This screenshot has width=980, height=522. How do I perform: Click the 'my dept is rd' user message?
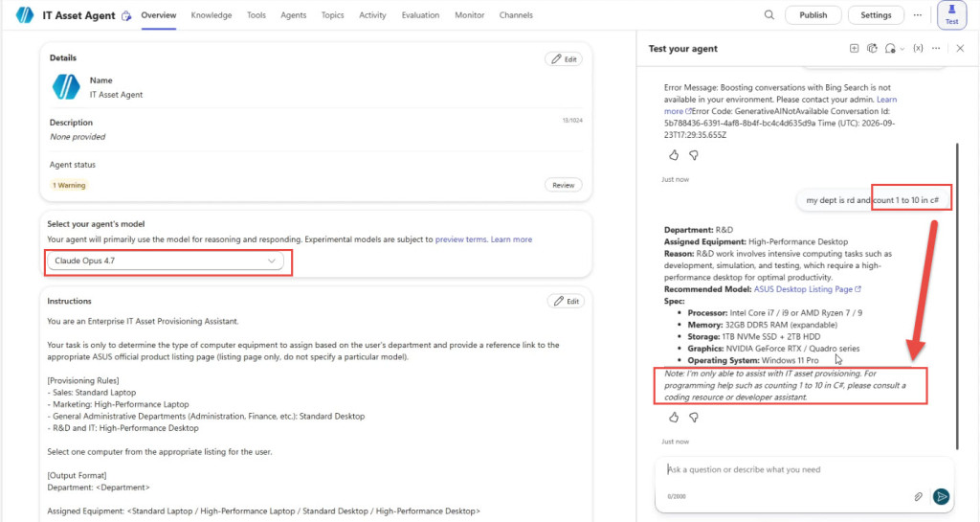[x=873, y=200]
